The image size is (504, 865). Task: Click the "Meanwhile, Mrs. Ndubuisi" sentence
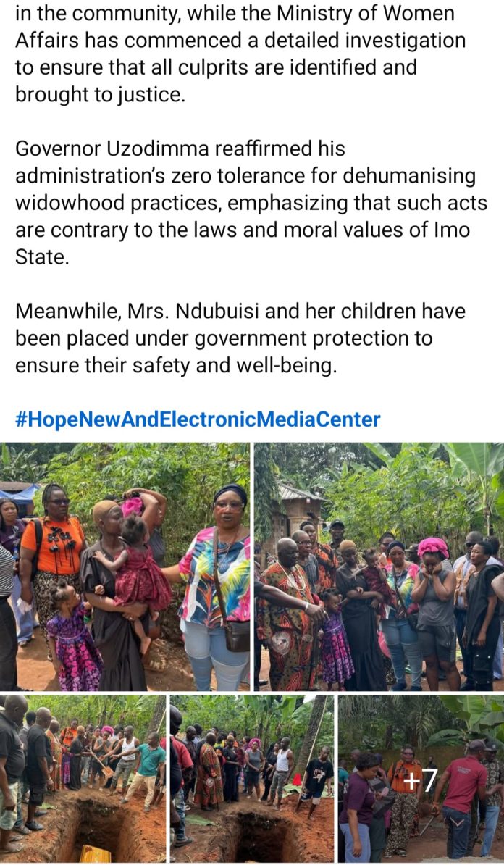pyautogui.click(x=240, y=338)
